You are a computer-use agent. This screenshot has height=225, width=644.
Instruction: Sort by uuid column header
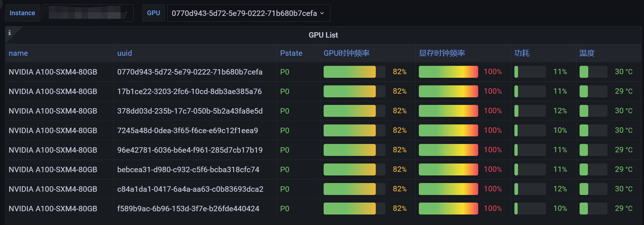125,53
